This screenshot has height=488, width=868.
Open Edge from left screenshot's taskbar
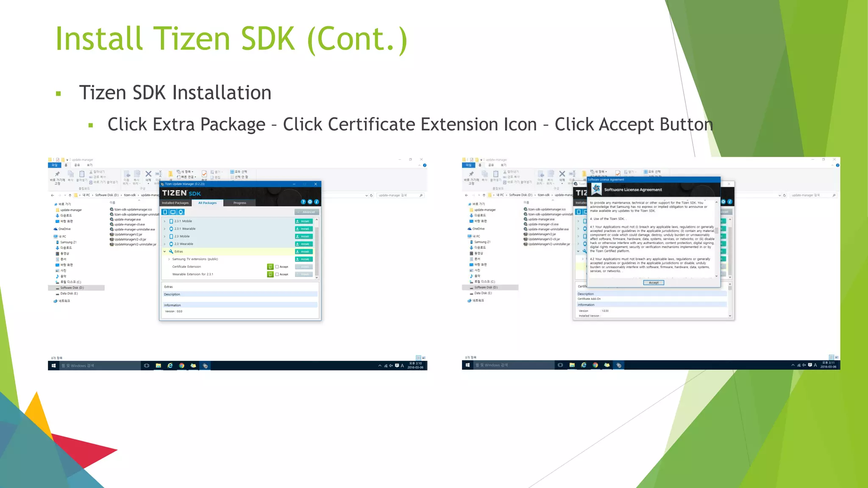coord(170,366)
